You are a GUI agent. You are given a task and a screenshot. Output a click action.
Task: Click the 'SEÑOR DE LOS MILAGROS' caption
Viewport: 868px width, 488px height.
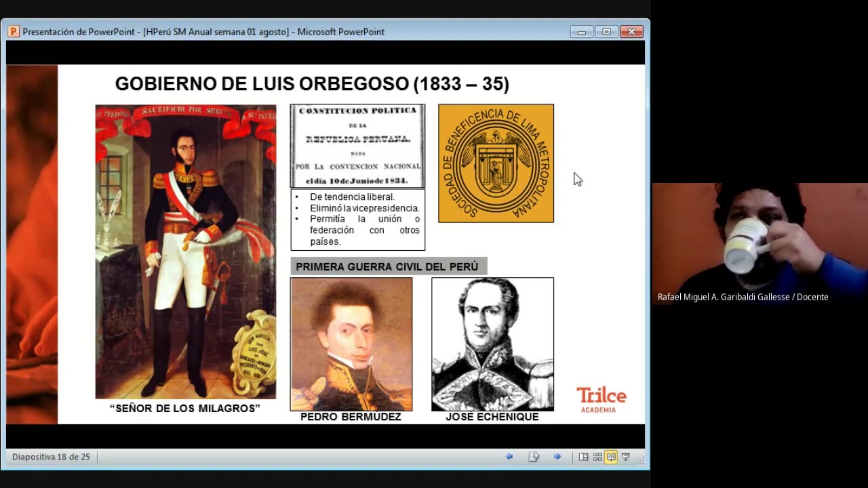click(185, 408)
